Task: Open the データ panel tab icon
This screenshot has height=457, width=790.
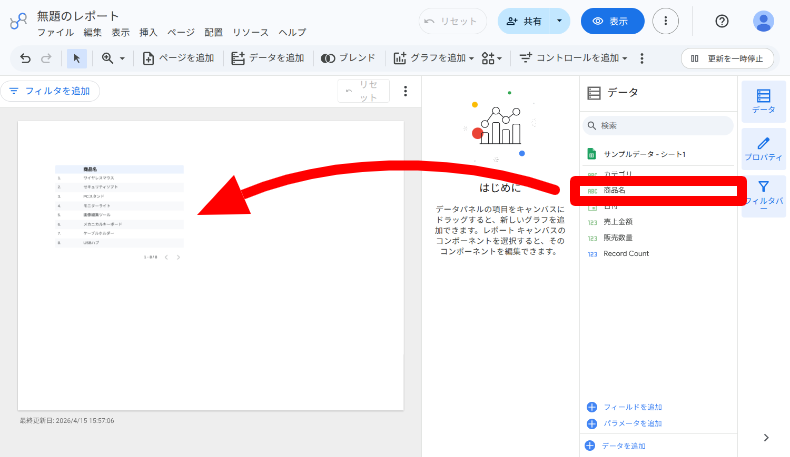Action: point(763,101)
